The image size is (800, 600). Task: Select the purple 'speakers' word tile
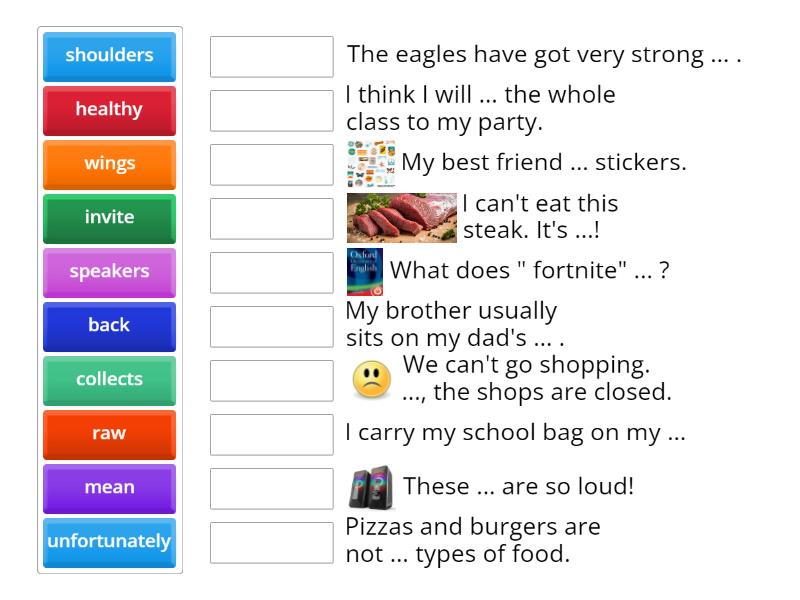pos(109,272)
